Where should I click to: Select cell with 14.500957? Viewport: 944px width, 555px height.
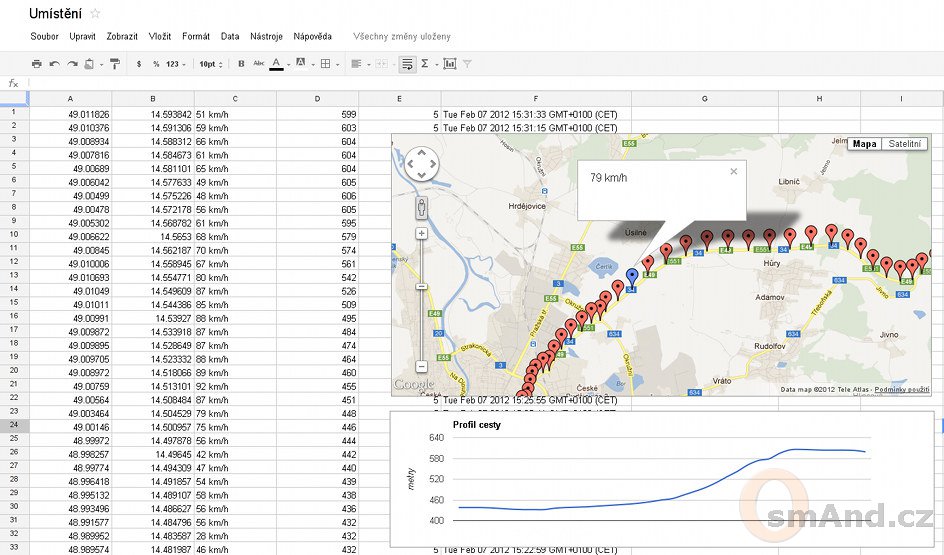[x=153, y=427]
